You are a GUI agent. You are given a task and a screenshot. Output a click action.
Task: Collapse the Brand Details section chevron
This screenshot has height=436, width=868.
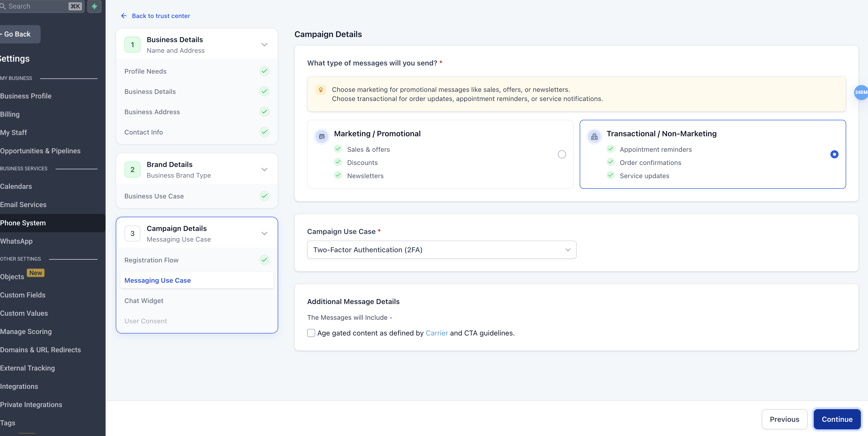point(264,170)
